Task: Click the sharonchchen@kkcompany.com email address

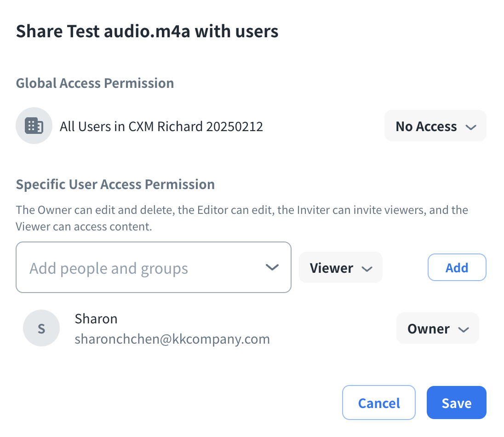Action: click(172, 339)
